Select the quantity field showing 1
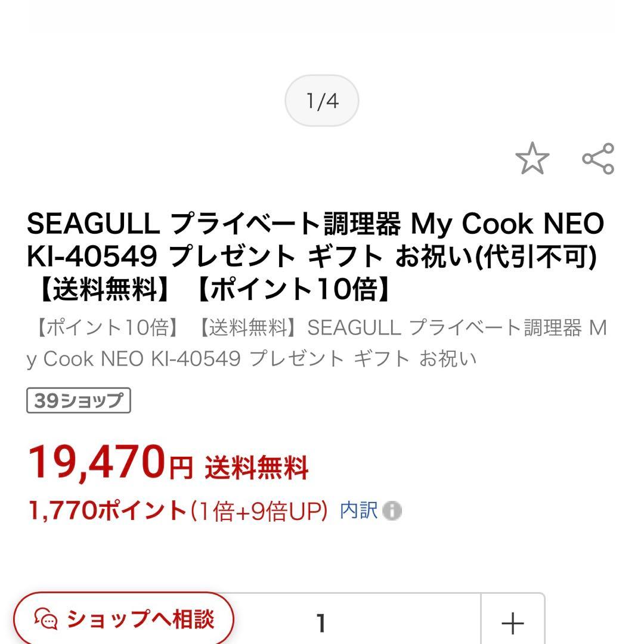The width and height of the screenshot is (644, 644). tap(322, 624)
